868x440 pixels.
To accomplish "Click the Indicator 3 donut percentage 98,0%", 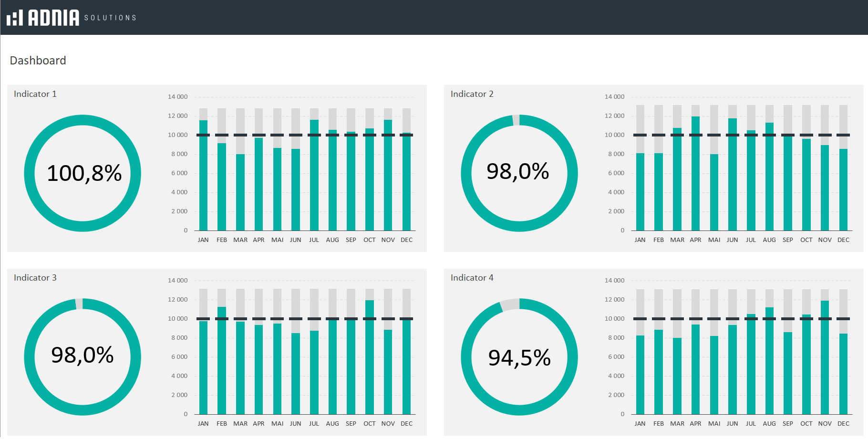I will 83,355.
